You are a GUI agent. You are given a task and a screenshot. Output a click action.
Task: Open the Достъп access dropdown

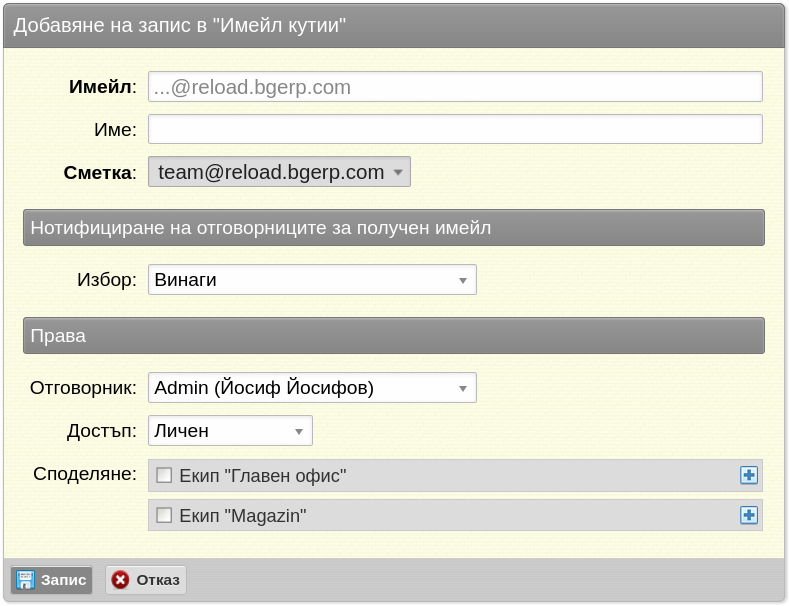(230, 431)
